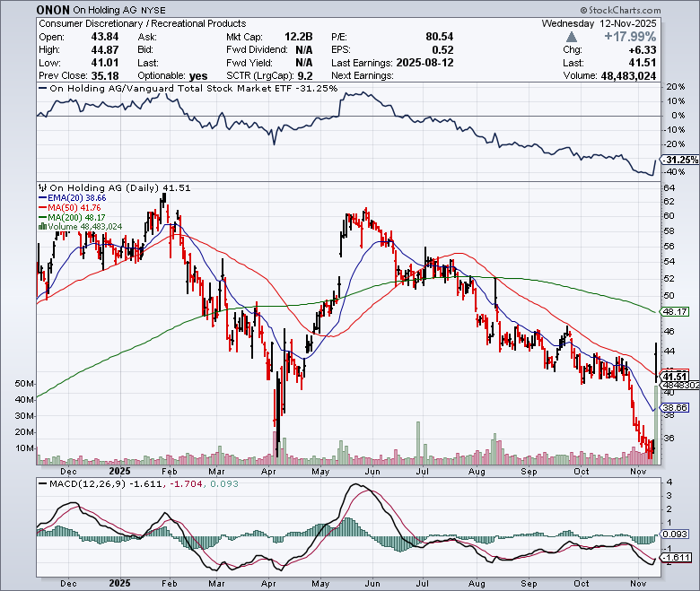Select sector text Consumer Discretionary / Recreational Products
This screenshot has height=591, width=700.
(x=143, y=23)
